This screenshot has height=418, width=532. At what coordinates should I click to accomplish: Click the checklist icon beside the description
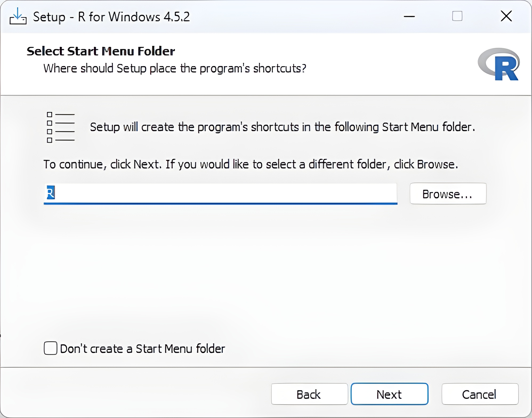coord(61,127)
